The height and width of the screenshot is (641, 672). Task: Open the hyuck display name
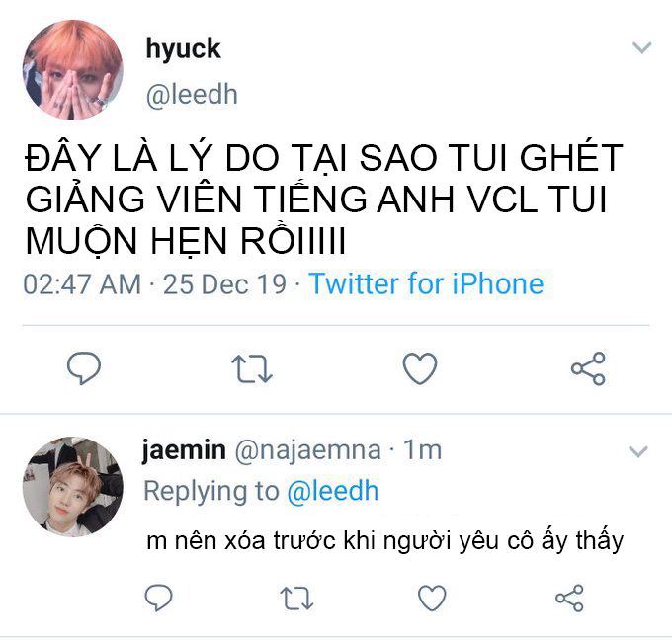184,49
